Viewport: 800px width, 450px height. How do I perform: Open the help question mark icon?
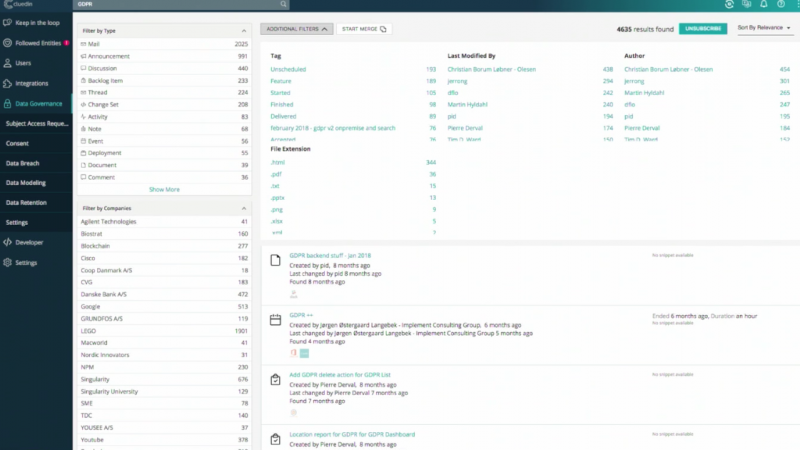(x=781, y=4)
